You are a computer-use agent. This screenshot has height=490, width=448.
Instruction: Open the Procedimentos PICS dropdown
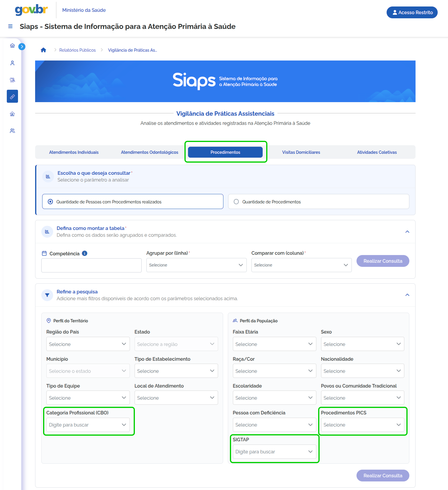click(x=362, y=425)
